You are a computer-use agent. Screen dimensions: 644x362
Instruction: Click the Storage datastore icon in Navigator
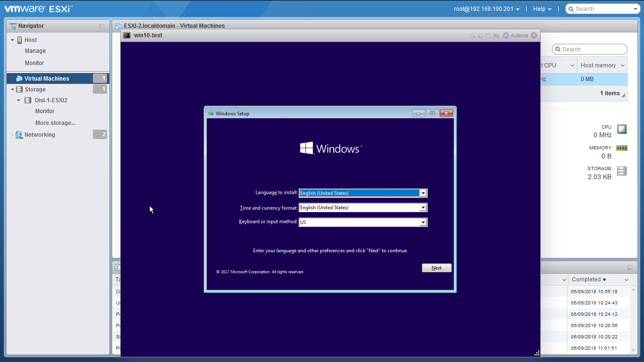[x=19, y=90]
